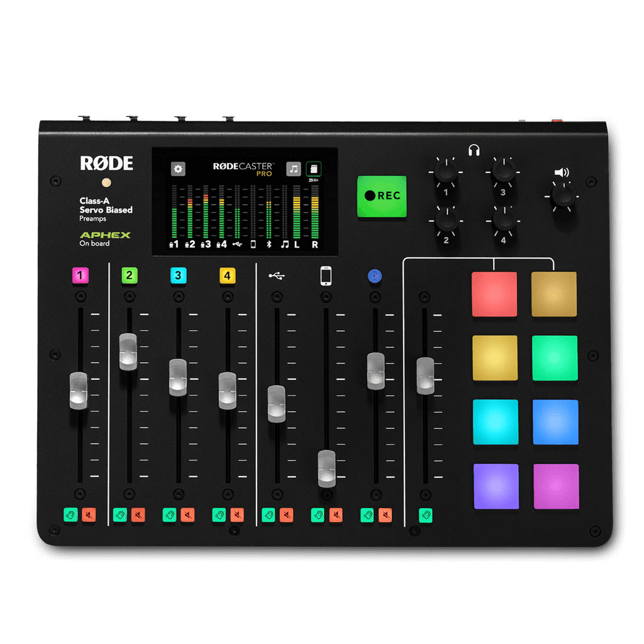Click headphone volume knob 1
644x644 pixels.
445,171
